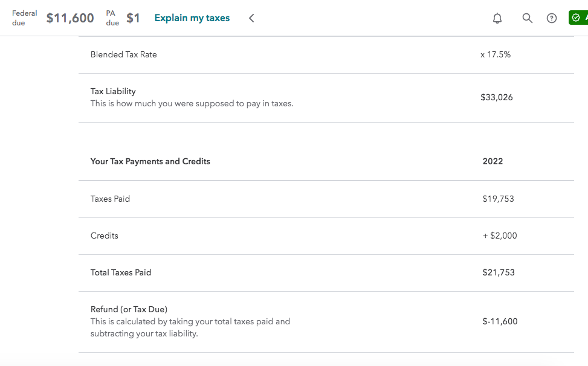Click the Credits row label
This screenshot has height=366, width=588.
105,236
